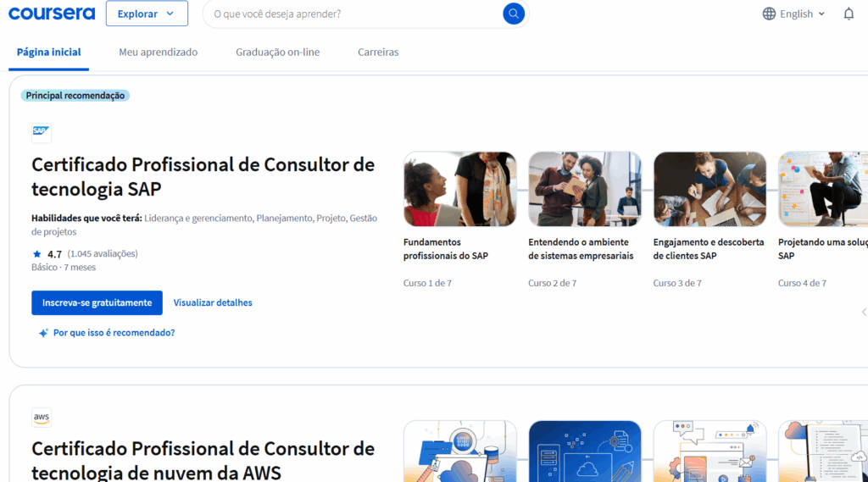868x482 pixels.
Task: Open Graduação on-line tab
Action: 277,52
